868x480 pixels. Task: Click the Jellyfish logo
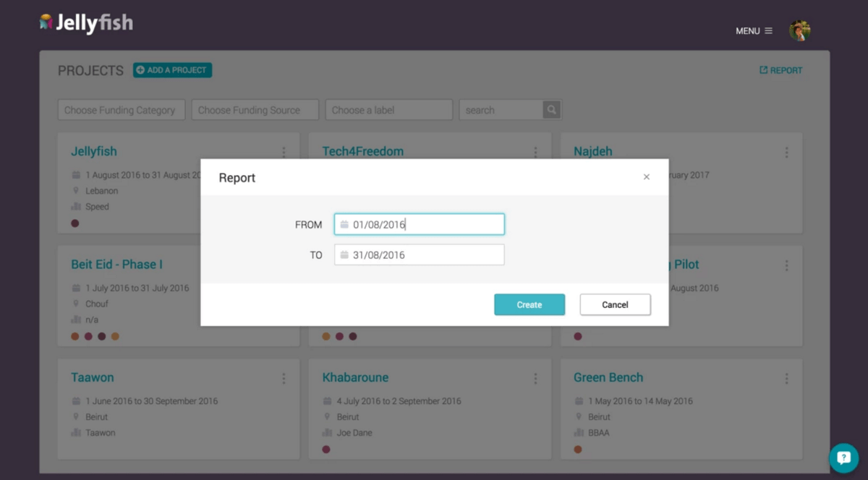pyautogui.click(x=86, y=23)
